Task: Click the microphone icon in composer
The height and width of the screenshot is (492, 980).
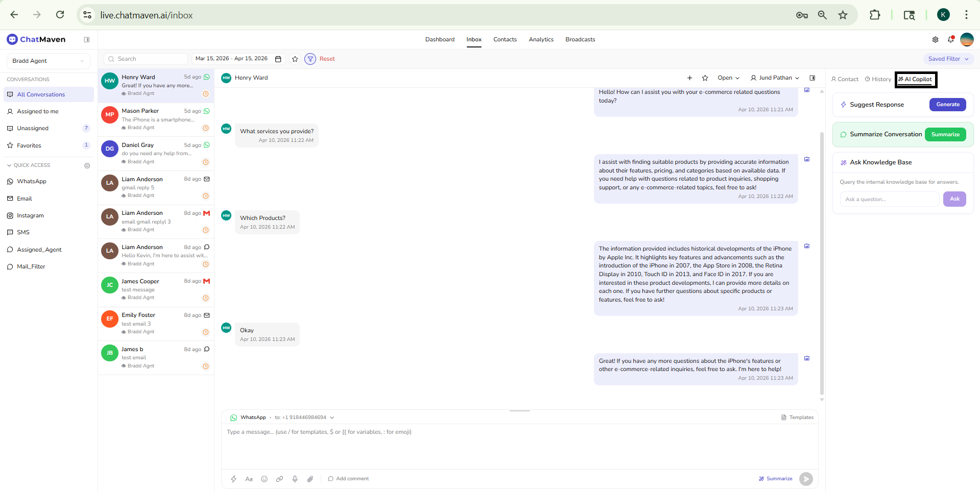Action: tap(295, 479)
